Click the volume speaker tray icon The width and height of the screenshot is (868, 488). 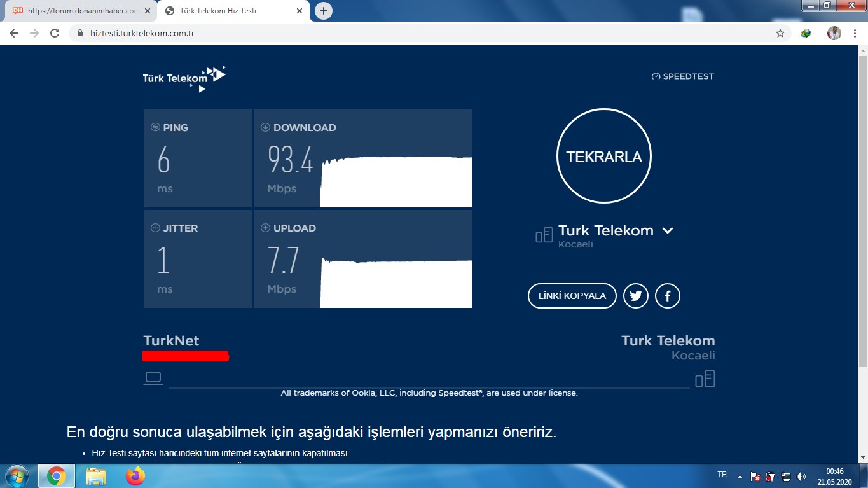coord(801,476)
